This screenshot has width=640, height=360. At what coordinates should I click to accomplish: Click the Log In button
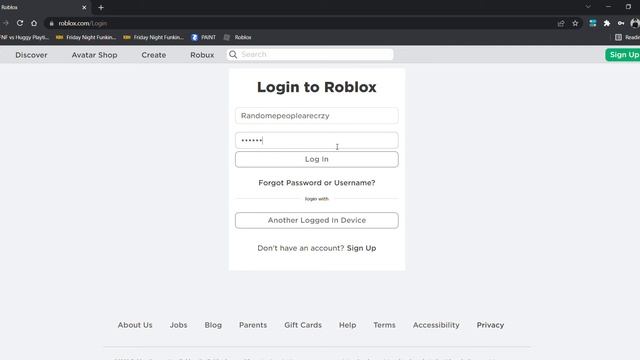317,159
